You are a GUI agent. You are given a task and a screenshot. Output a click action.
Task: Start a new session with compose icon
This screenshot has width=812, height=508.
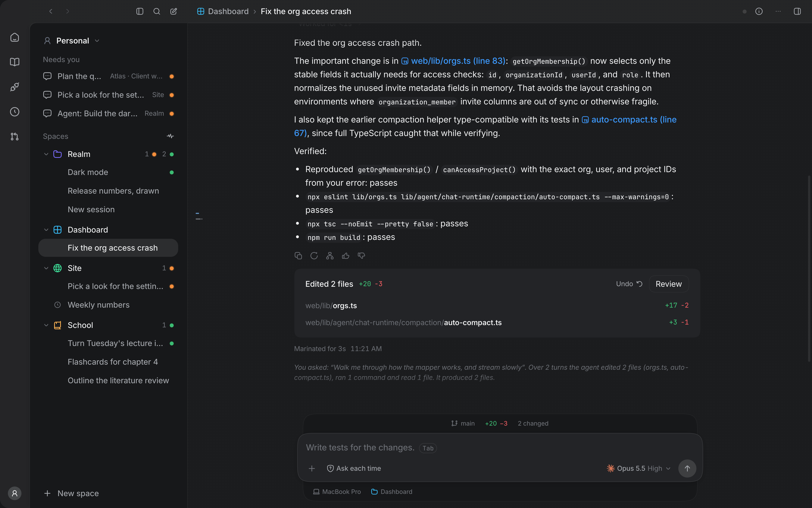[x=173, y=11]
